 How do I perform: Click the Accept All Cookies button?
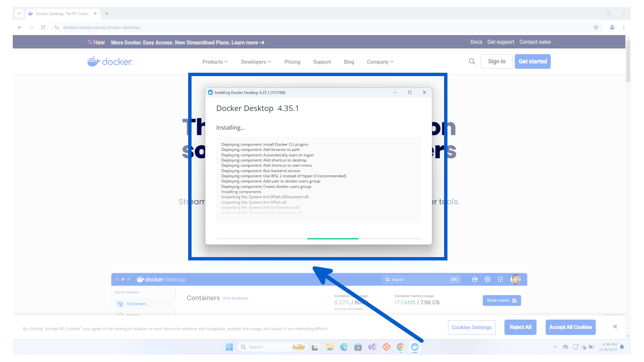click(x=570, y=327)
